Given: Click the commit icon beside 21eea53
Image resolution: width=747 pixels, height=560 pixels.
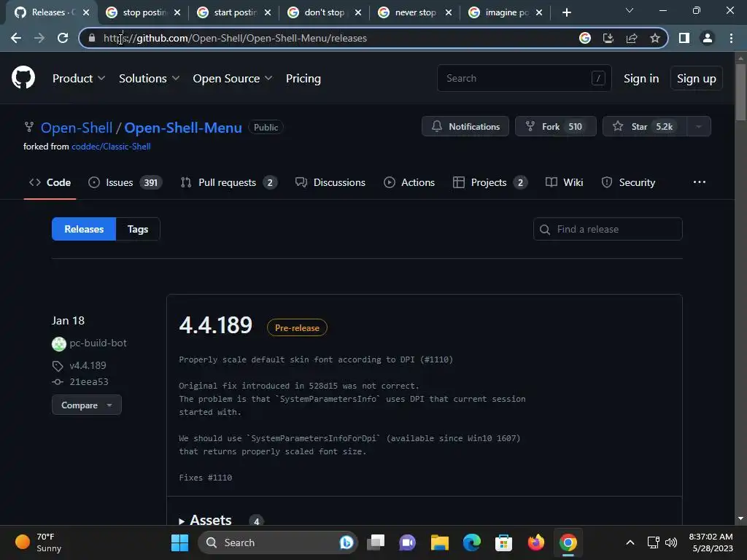Looking at the screenshot, I should (x=58, y=382).
